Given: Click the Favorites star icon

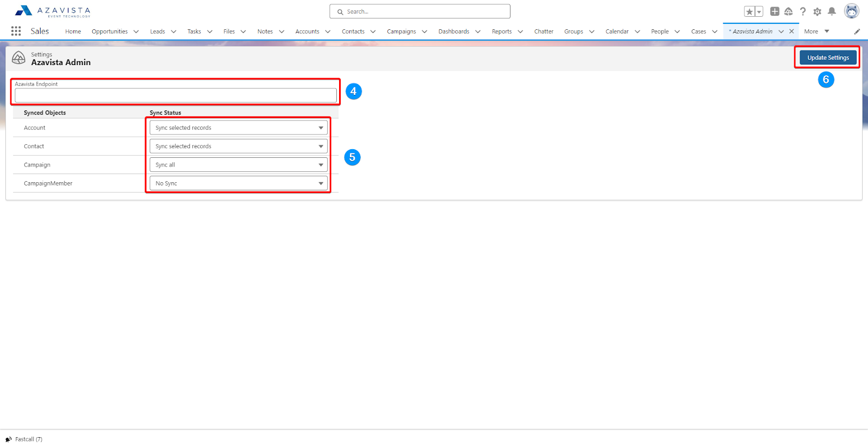Looking at the screenshot, I should click(x=749, y=11).
